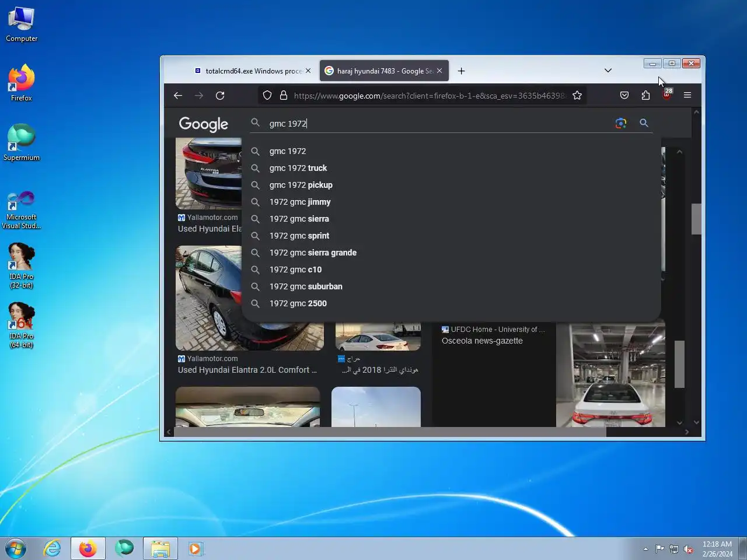
Task: Close the haraj hyundai 7483 tab
Action: (x=439, y=71)
